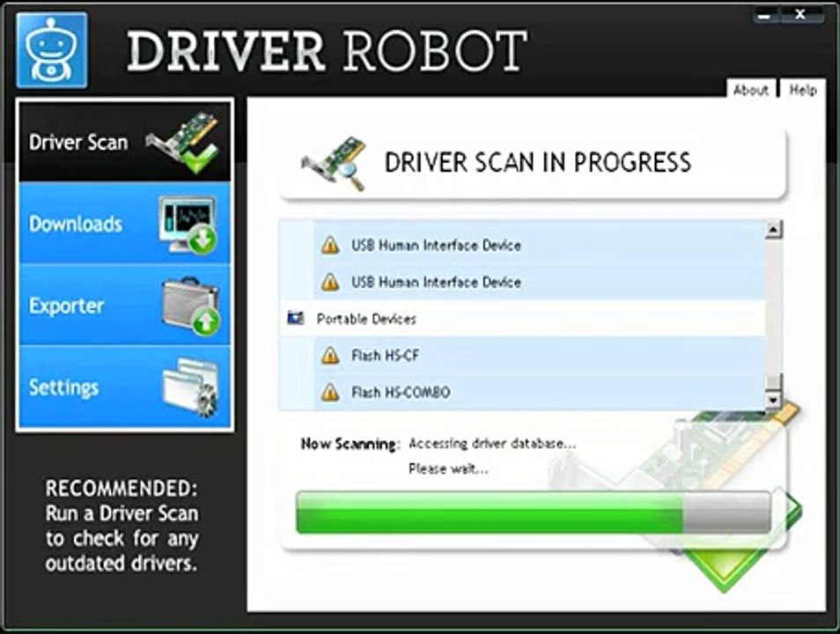Click the Downloads monitor icon
Viewport: 840px width, 634px height.
(188, 225)
